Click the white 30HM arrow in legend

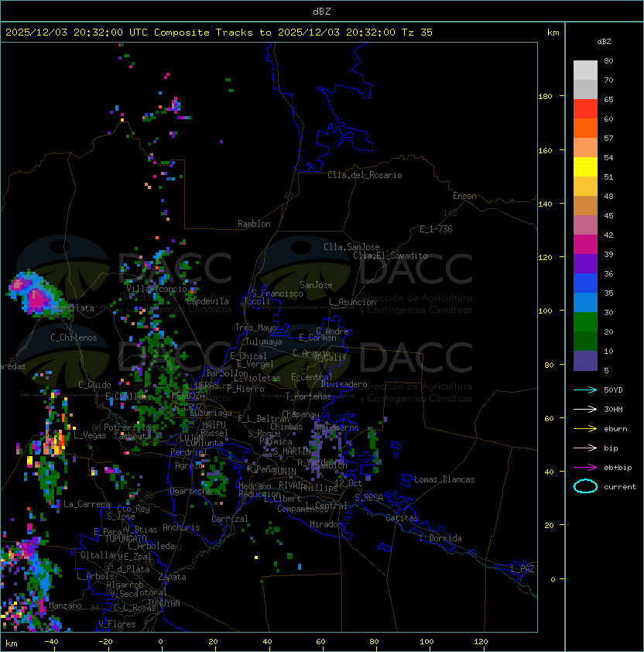point(585,409)
